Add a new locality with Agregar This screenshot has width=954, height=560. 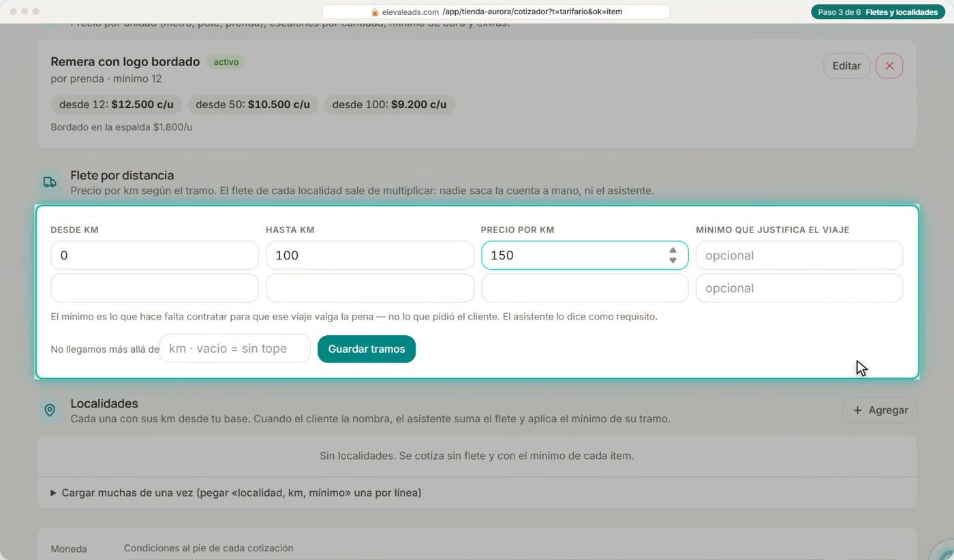click(x=880, y=410)
